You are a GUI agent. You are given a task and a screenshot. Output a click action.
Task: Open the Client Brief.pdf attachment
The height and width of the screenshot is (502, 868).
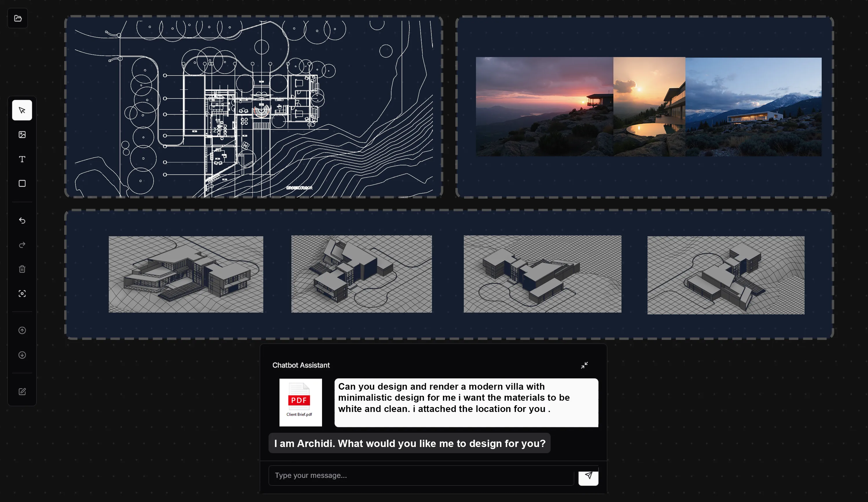(x=300, y=402)
